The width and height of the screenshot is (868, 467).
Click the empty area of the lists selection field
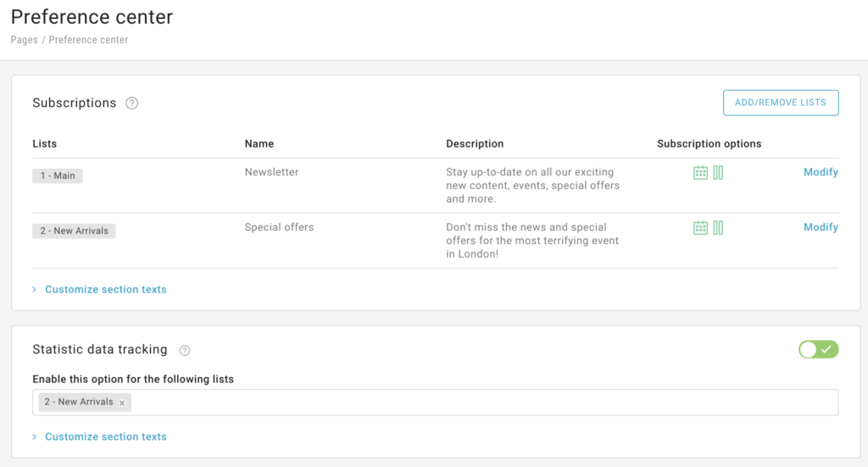coord(483,403)
